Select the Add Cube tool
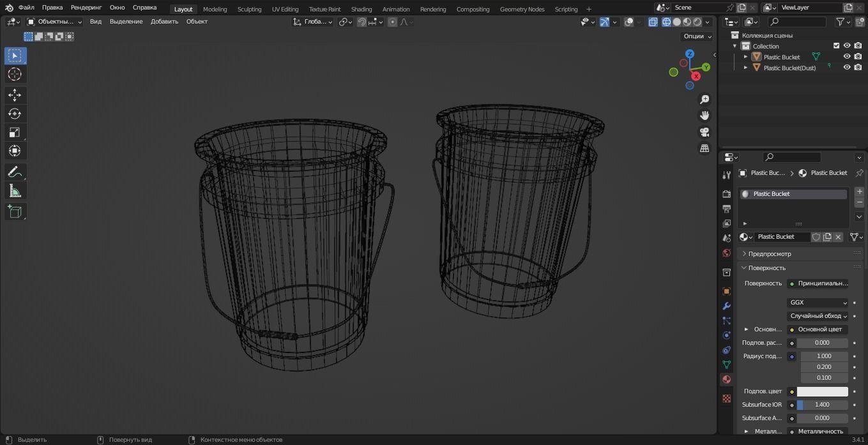Screen dimensions: 868x445 tap(15, 211)
